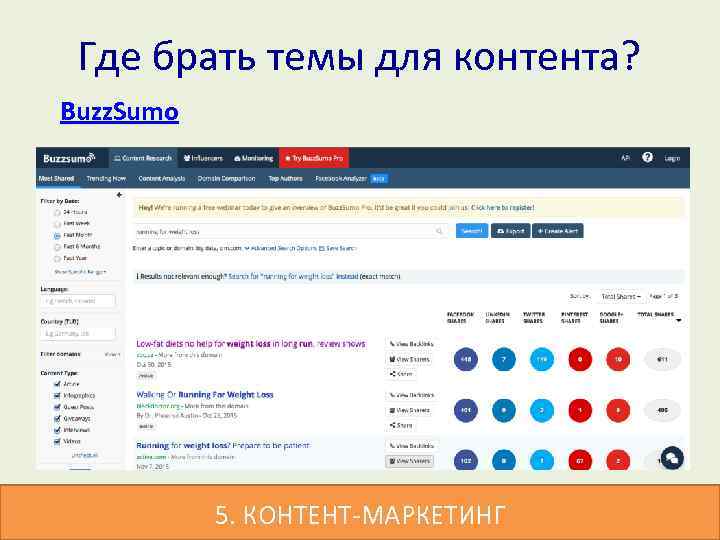This screenshot has height=540, width=720.
Task: Click the blue Search button
Action: click(x=472, y=231)
